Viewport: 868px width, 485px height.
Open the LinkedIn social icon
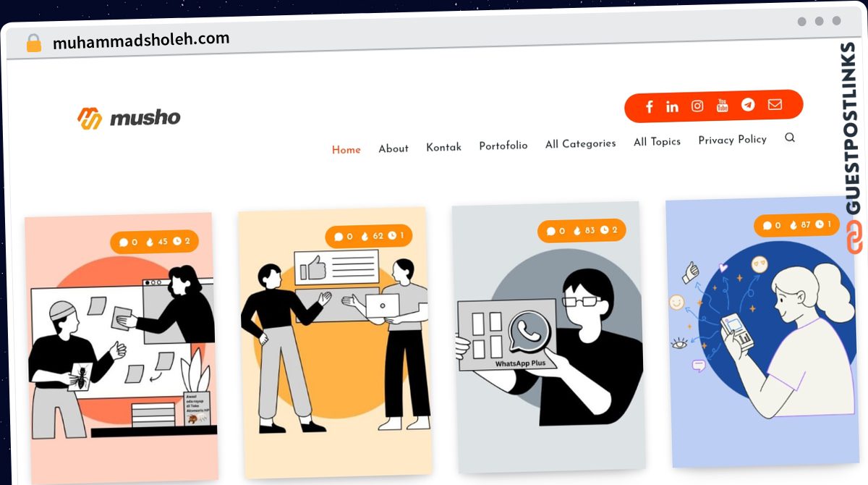(x=672, y=106)
